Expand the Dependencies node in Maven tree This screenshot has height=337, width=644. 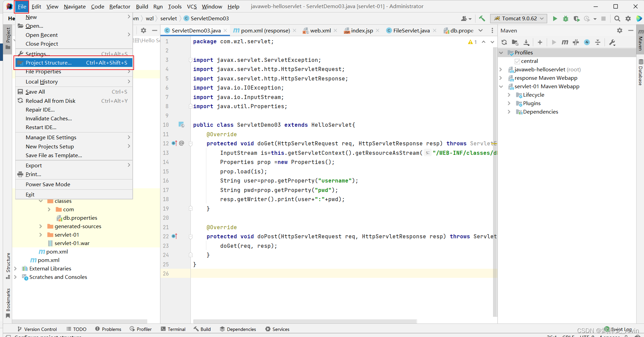(x=509, y=112)
